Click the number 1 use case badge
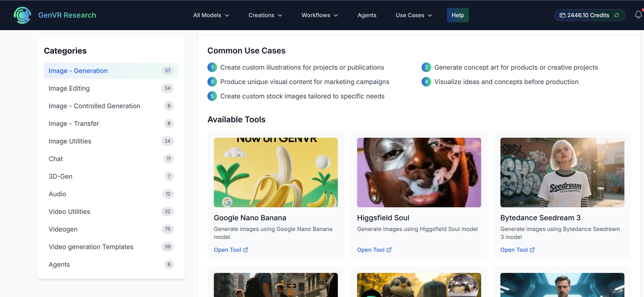This screenshot has height=297, width=644. tap(212, 68)
